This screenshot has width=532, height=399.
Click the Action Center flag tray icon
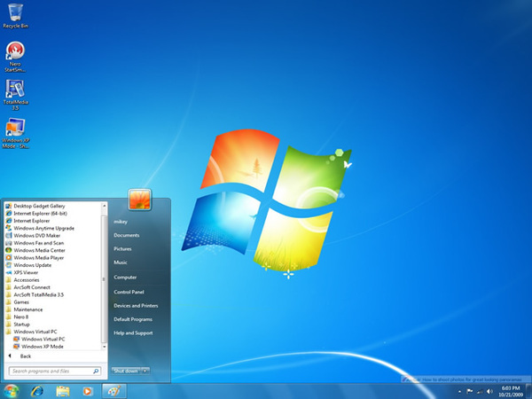tap(470, 391)
